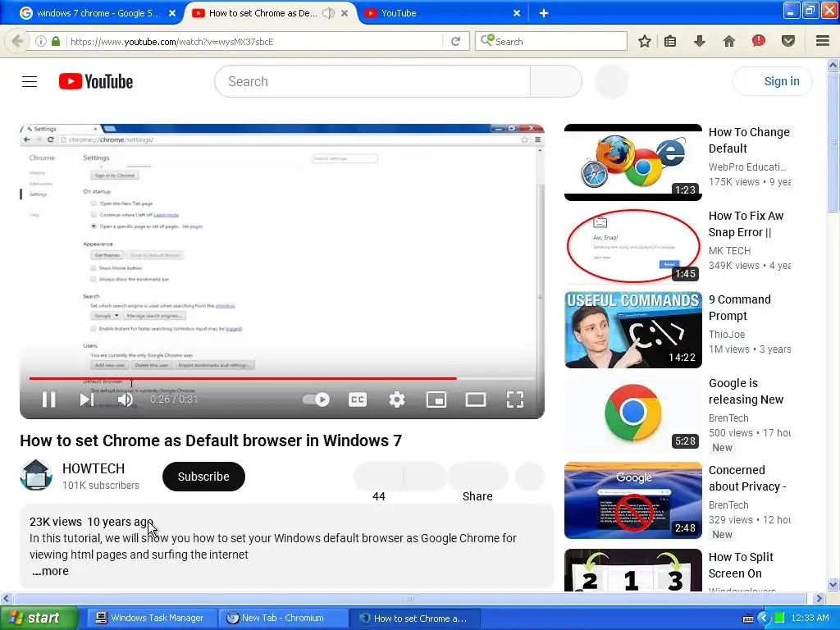The image size is (840, 630).
Task: Switch to 'New Tab - Chromium' taskbar item
Action: click(283, 618)
